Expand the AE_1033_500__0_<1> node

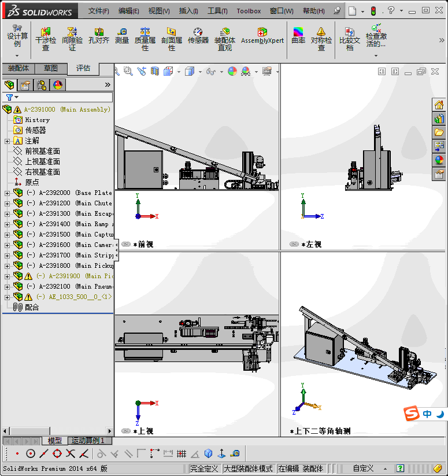tap(7, 297)
